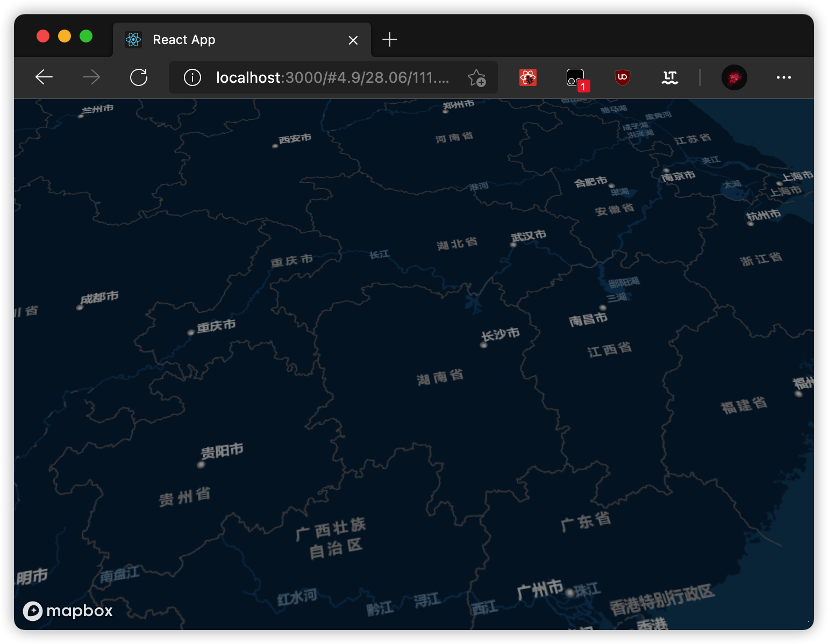This screenshot has height=644, width=828.
Task: Click the 杭州市 city label
Action: pyautogui.click(x=763, y=214)
